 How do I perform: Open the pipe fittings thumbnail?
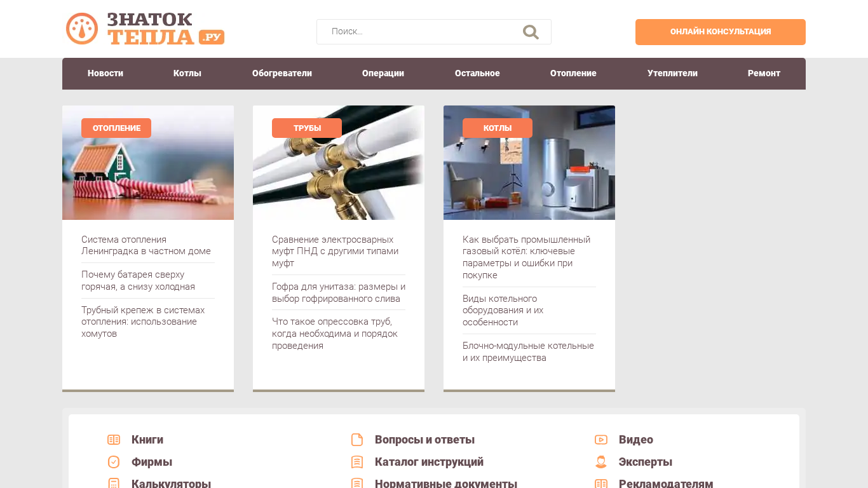[x=339, y=163]
